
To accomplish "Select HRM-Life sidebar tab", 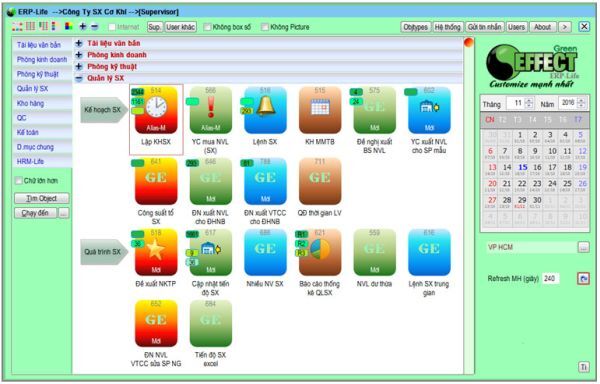I will pos(41,161).
